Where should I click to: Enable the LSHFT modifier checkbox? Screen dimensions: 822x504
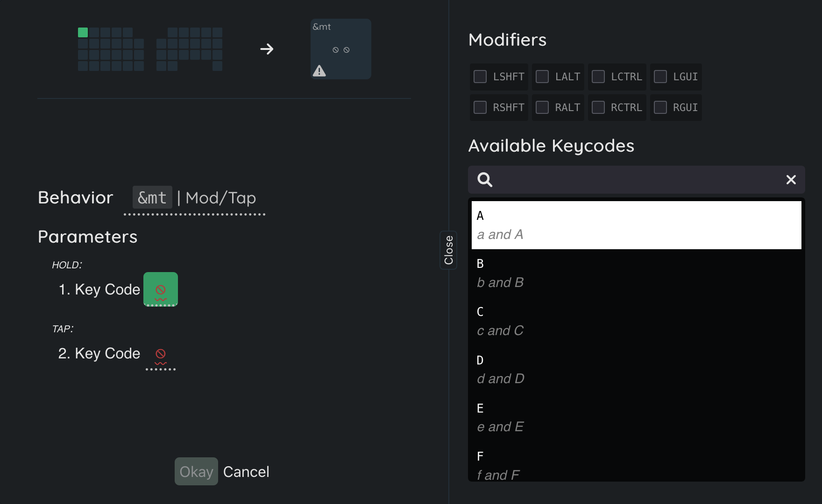click(480, 77)
